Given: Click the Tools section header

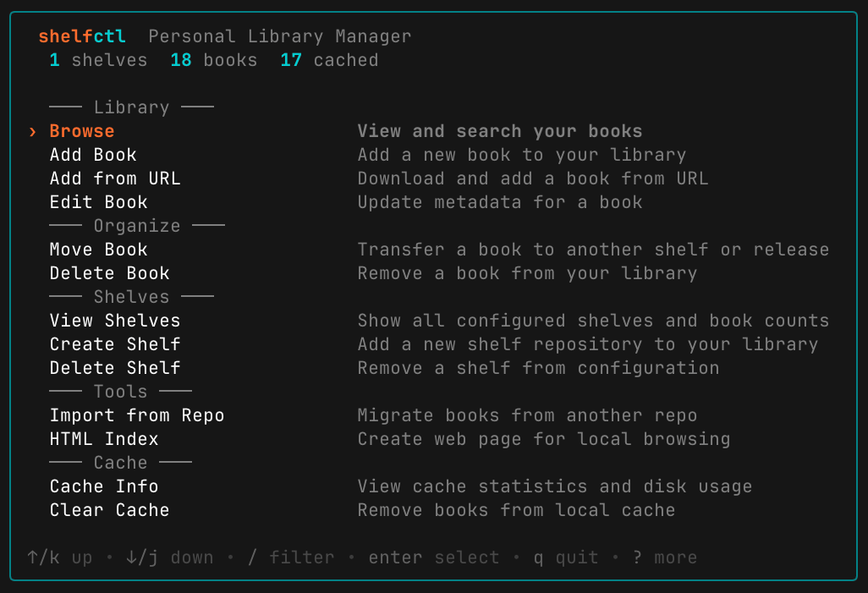Looking at the screenshot, I should 119,392.
